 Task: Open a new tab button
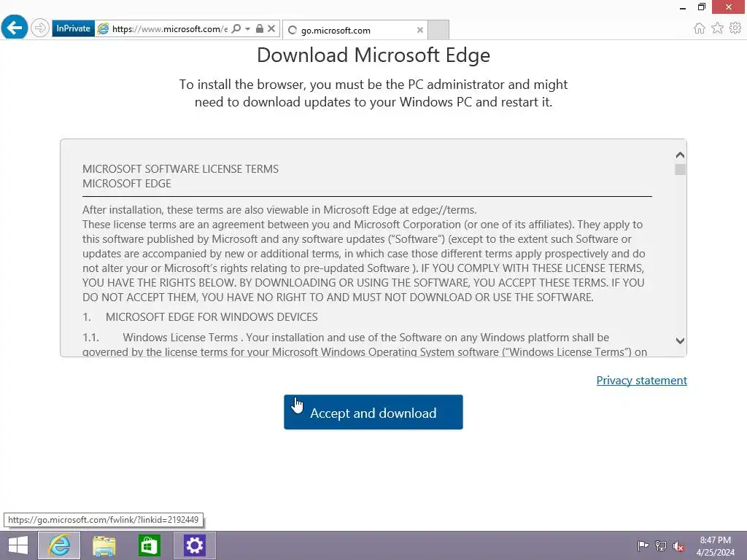[438, 30]
